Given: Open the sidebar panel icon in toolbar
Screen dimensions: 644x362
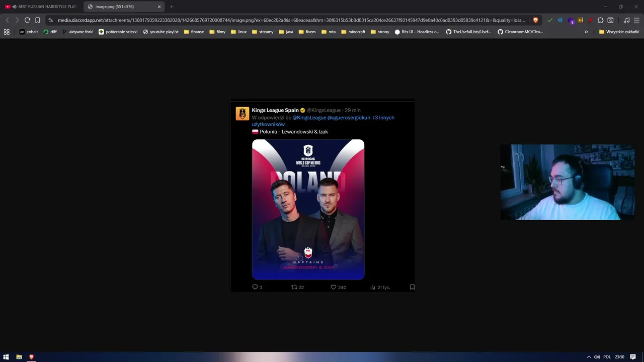Looking at the screenshot, I should point(610,20).
